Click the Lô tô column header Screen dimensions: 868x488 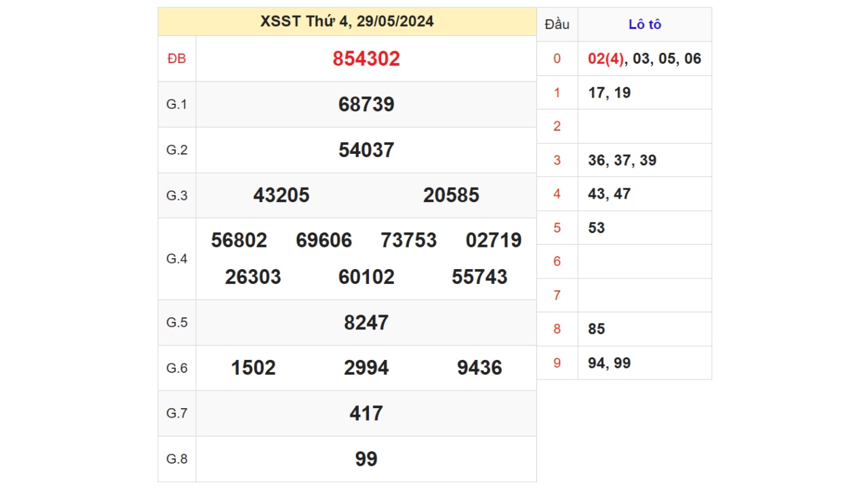pos(645,24)
